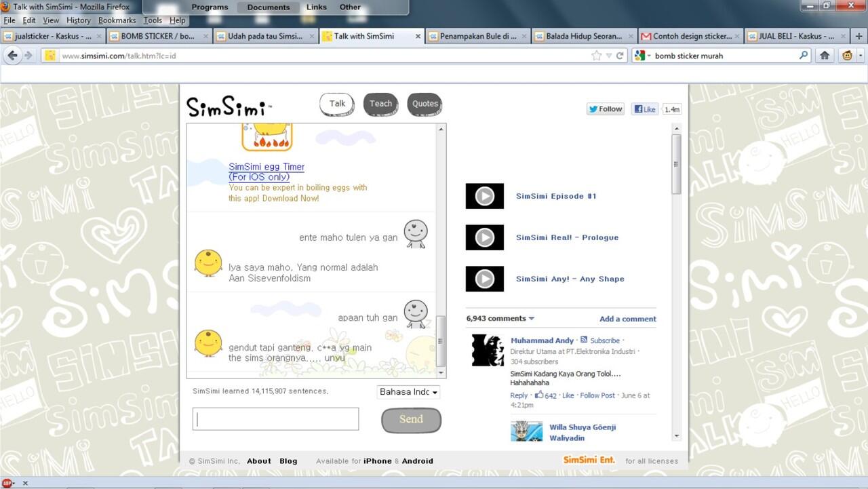Open the Google search engine selector

click(642, 56)
